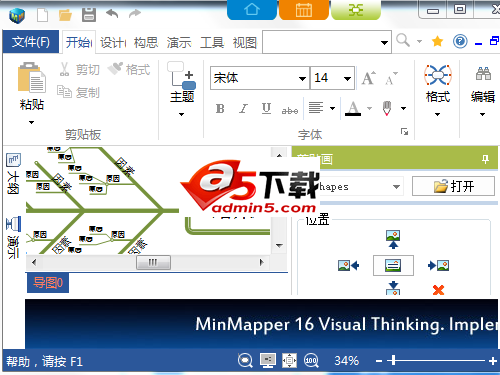This screenshot has height=375, width=500.
Task: Click the New document icon
Action: point(42,15)
